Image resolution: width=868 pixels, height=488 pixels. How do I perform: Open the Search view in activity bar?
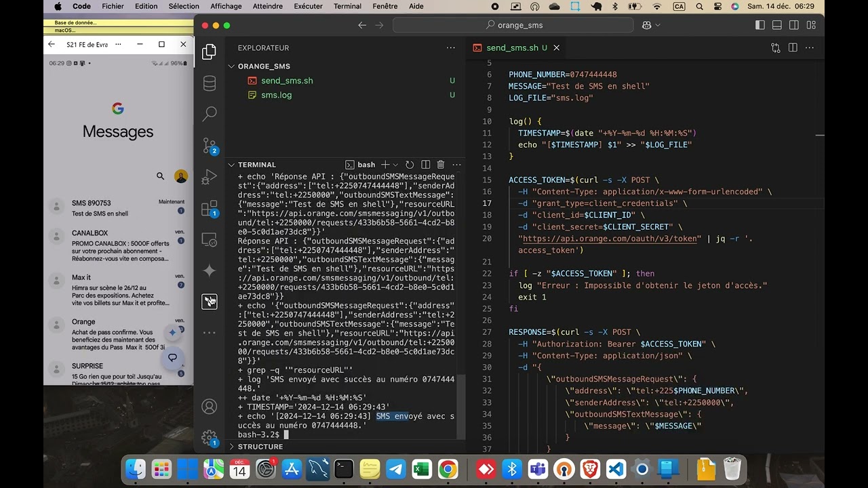[x=210, y=114]
